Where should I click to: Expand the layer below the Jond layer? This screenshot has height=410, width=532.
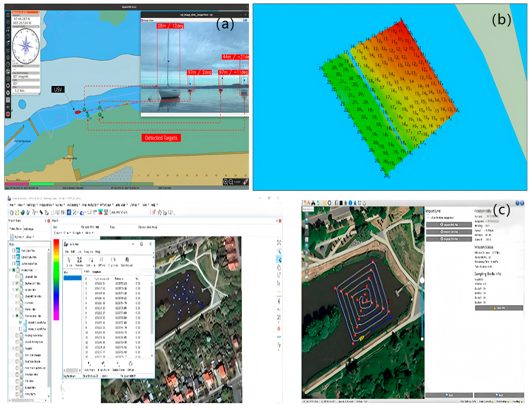pos(13,283)
